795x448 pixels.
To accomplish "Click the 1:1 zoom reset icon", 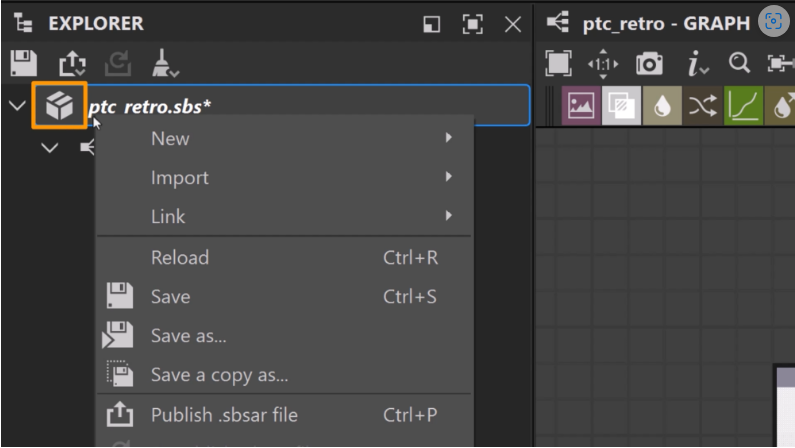I will click(603, 64).
